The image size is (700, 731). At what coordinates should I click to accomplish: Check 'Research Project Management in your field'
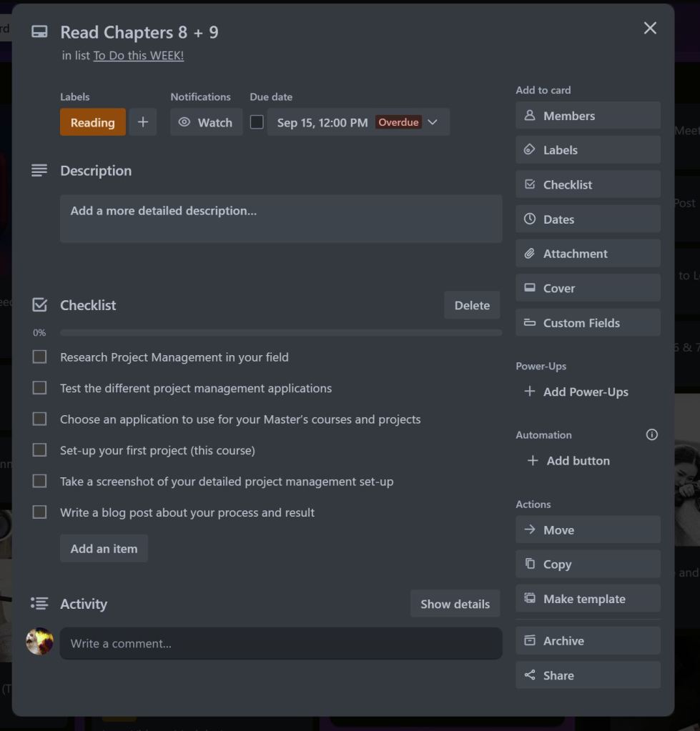40,357
